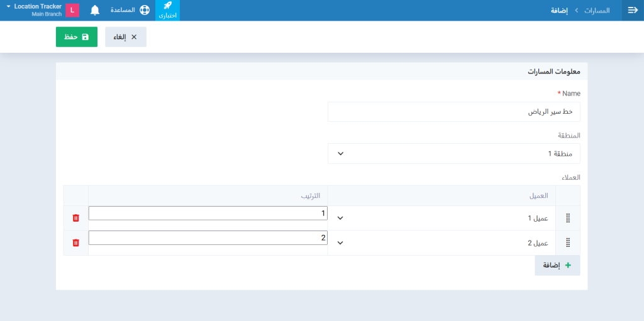Click the order field containing 2
Viewport: 644px width, 321px height.
coord(208,238)
